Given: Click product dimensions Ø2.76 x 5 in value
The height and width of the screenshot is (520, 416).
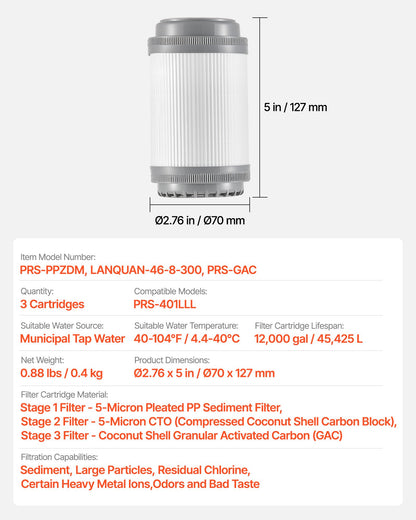Looking at the screenshot, I should pyautogui.click(x=204, y=373).
